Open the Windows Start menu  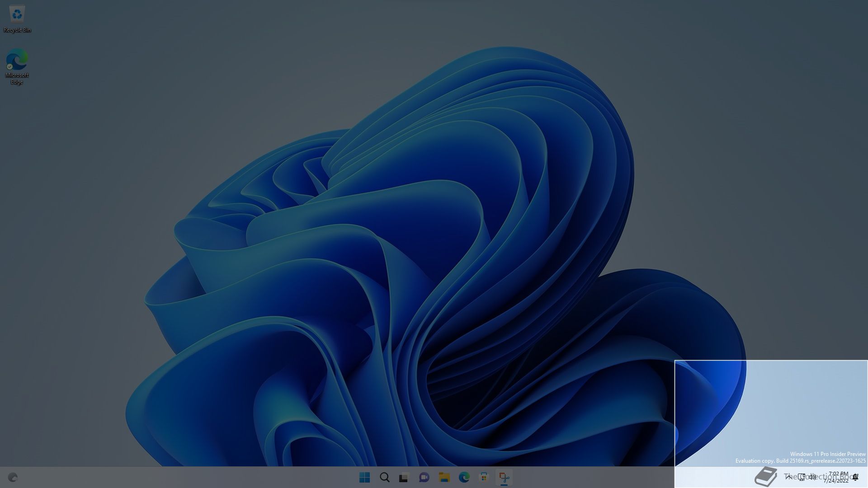click(364, 477)
